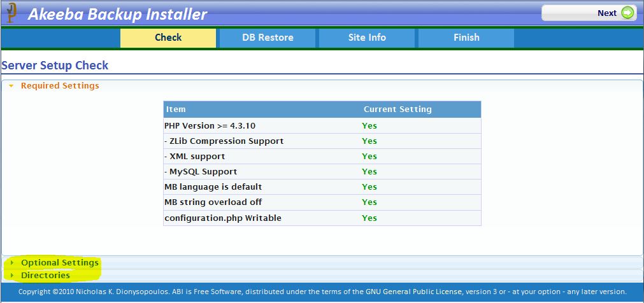Select the configuration.php Writable row
The image size is (644, 303).
coord(322,218)
